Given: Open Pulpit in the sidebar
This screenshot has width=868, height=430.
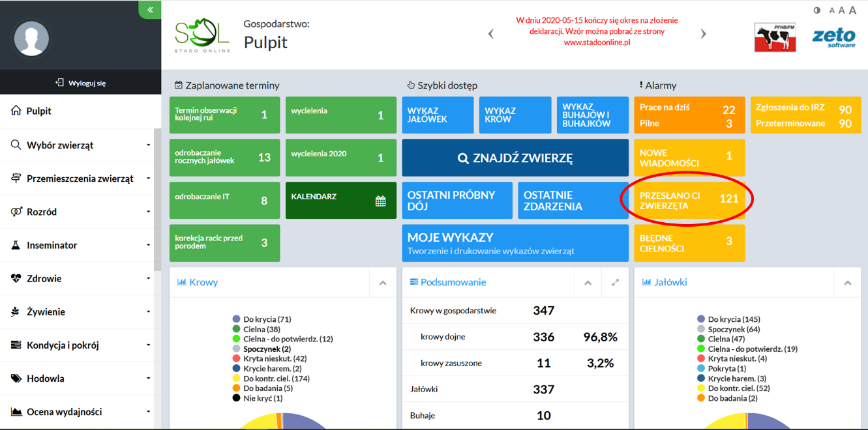Looking at the screenshot, I should 77,111.
